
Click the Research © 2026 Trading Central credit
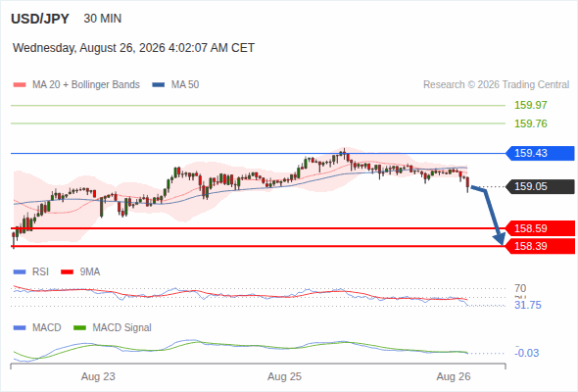496,85
